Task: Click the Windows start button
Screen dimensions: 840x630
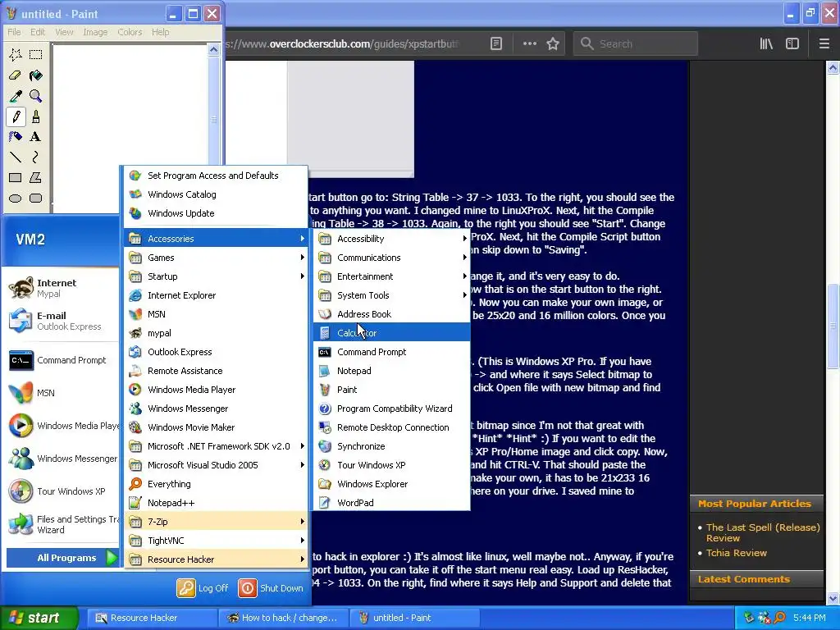Action: click(39, 618)
